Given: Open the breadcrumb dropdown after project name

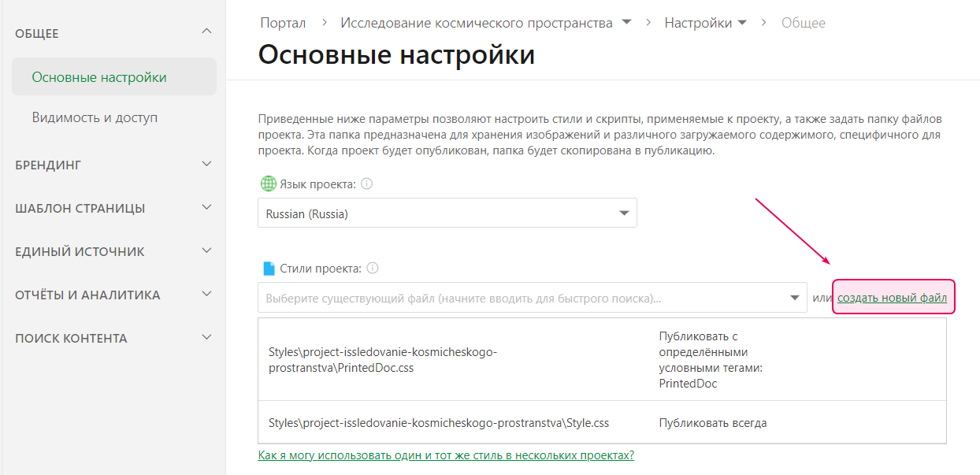Looking at the screenshot, I should pos(625,22).
